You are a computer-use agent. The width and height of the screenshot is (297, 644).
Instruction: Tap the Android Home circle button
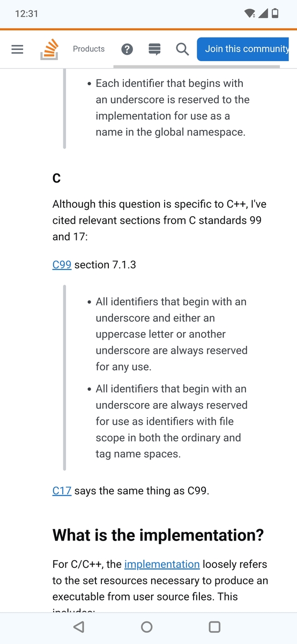click(x=146, y=627)
